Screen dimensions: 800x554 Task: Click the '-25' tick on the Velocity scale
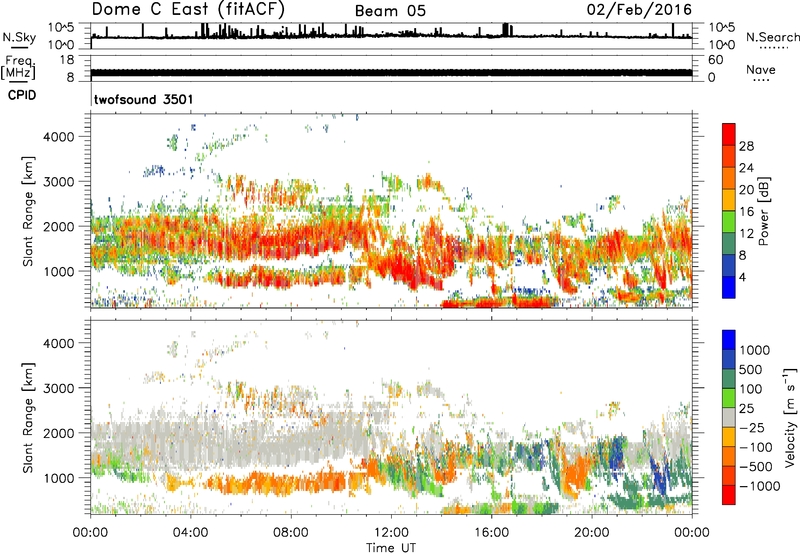pos(751,428)
